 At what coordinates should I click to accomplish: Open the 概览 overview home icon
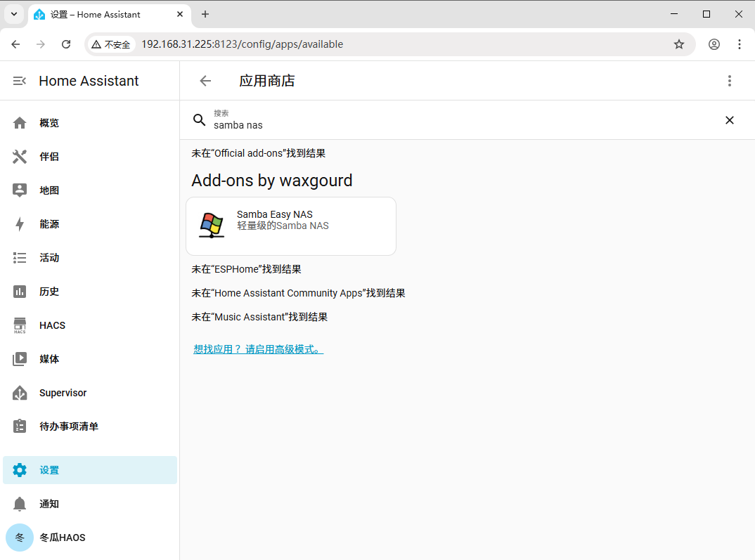point(20,123)
